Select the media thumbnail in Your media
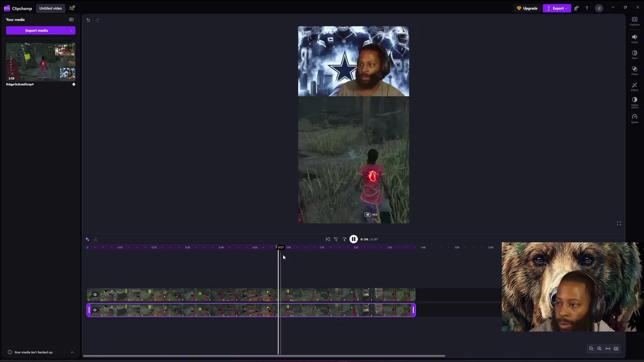 click(41, 61)
